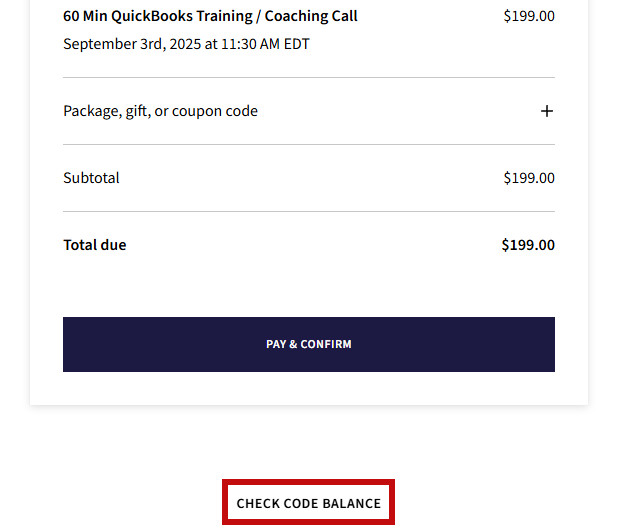
Task: Open Check Code Balance
Action: pyautogui.click(x=308, y=503)
